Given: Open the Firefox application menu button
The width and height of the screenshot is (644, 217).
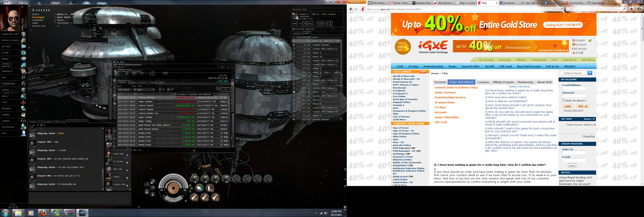Looking at the screenshot, I should [x=356, y=2].
